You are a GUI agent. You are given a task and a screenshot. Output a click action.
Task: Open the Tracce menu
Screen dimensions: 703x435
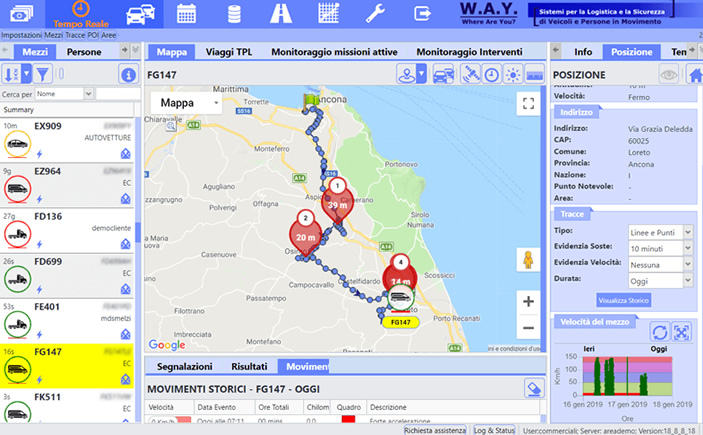pos(75,35)
